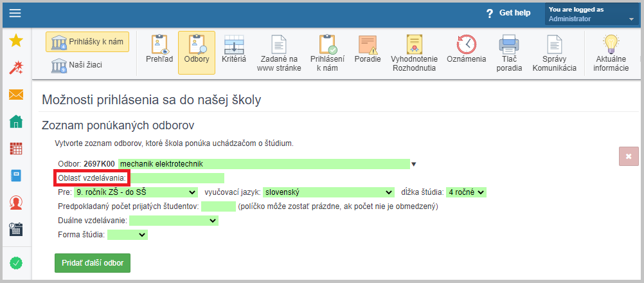Open Vyhodnotenie Rozhodnutia item
Viewport: 644px width, 283px height.
coord(414,53)
